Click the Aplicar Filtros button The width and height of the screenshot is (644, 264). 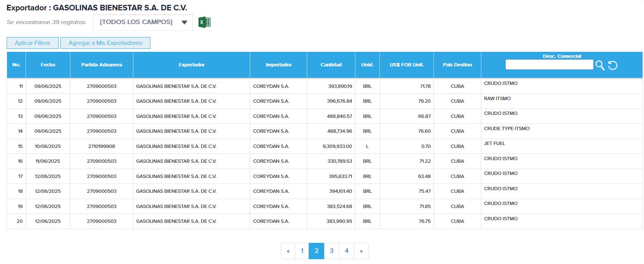tap(33, 43)
